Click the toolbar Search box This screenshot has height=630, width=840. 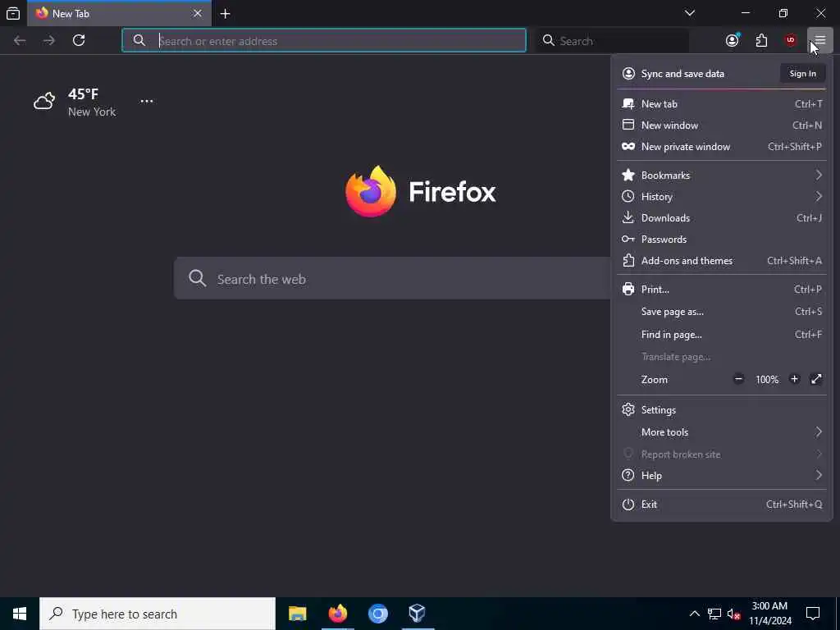[x=612, y=41]
